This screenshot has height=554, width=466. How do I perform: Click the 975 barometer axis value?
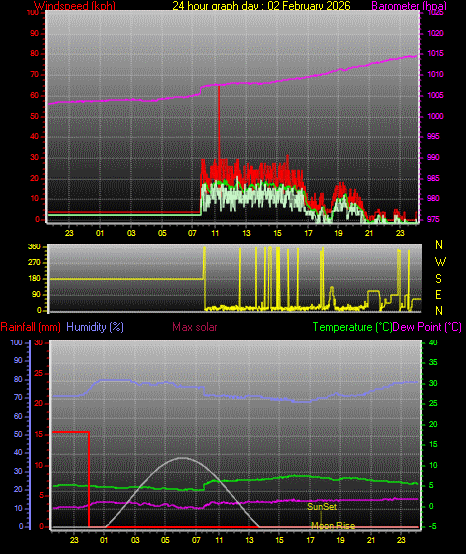pyautogui.click(x=433, y=219)
